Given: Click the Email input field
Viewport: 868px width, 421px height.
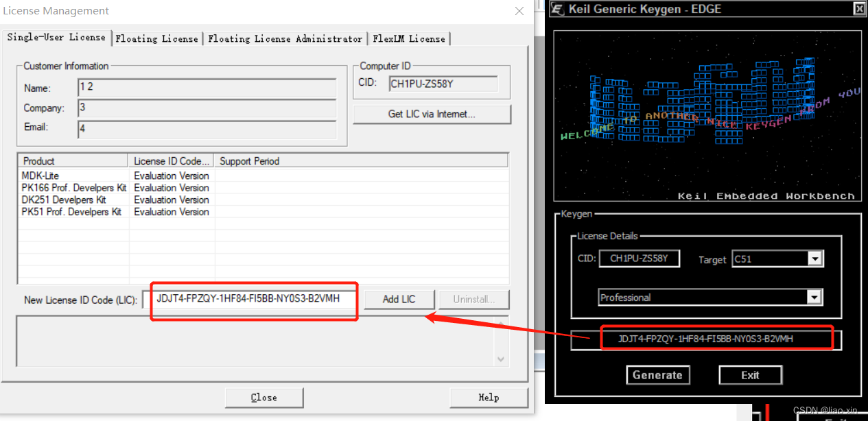Looking at the screenshot, I should pos(206,127).
